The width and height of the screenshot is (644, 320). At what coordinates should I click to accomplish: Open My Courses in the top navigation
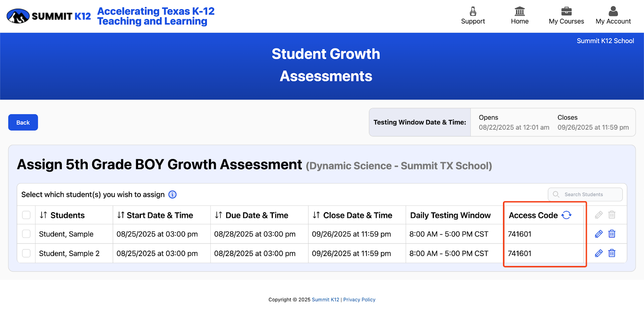[566, 16]
